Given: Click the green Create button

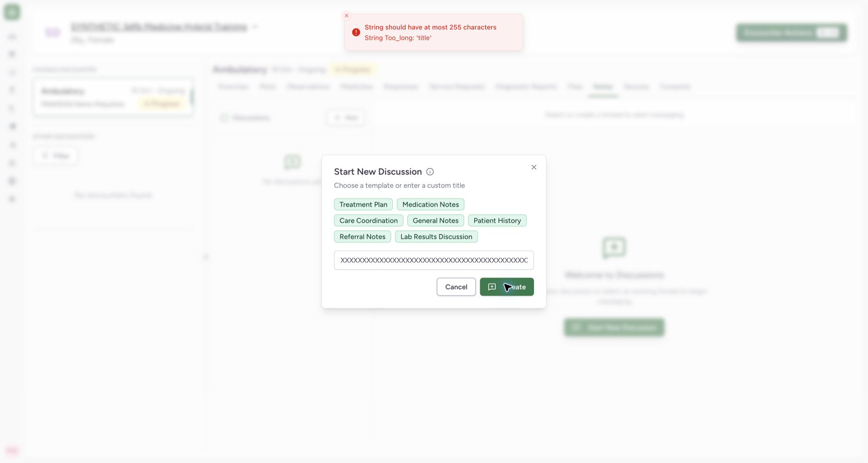Looking at the screenshot, I should point(507,287).
